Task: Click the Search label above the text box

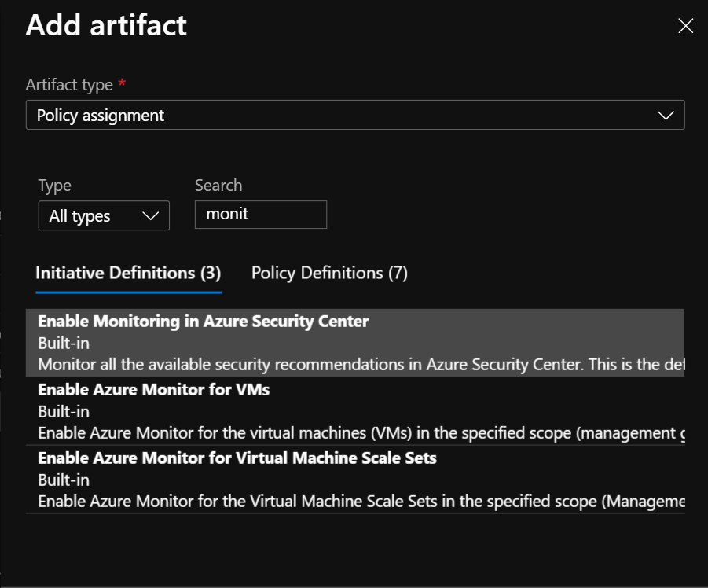Action: coord(218,186)
